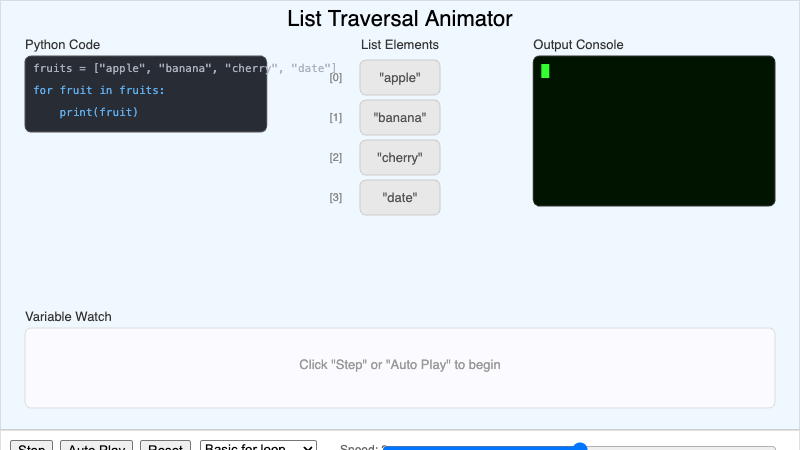Click index label [1] beside banana
800x450 pixels.
click(x=336, y=117)
